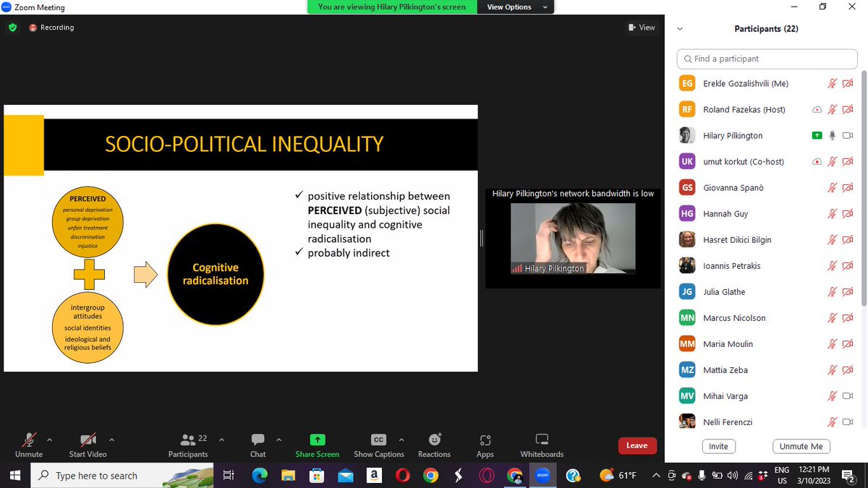
Task: Show hidden system tray icons
Action: 655,475
